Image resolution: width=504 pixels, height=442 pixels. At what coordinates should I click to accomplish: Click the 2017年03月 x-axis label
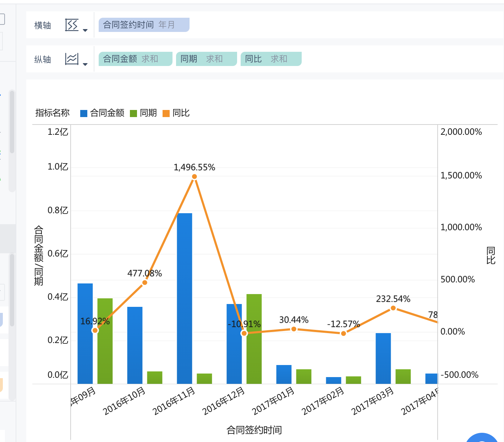373,401
